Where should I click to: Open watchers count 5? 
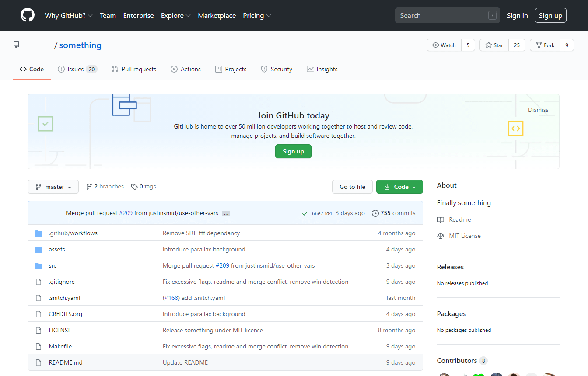468,45
